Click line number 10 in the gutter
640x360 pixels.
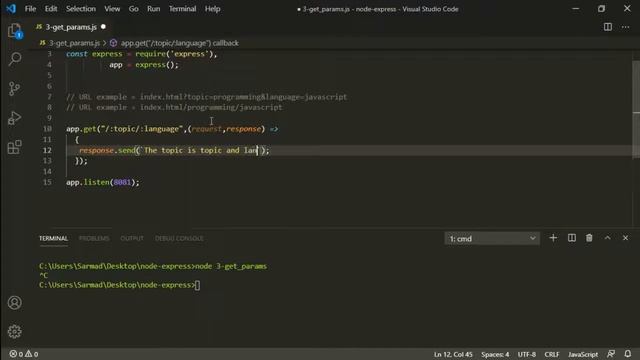tap(47, 129)
